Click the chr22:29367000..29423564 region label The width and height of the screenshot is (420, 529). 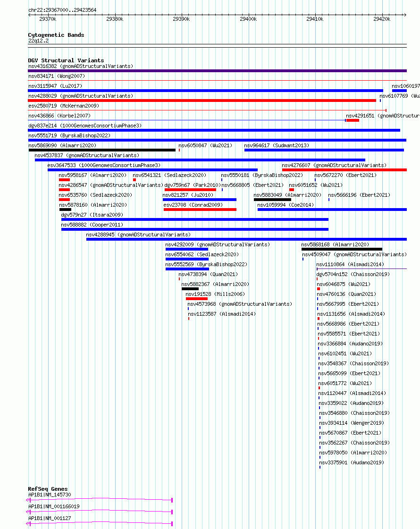(x=62, y=10)
